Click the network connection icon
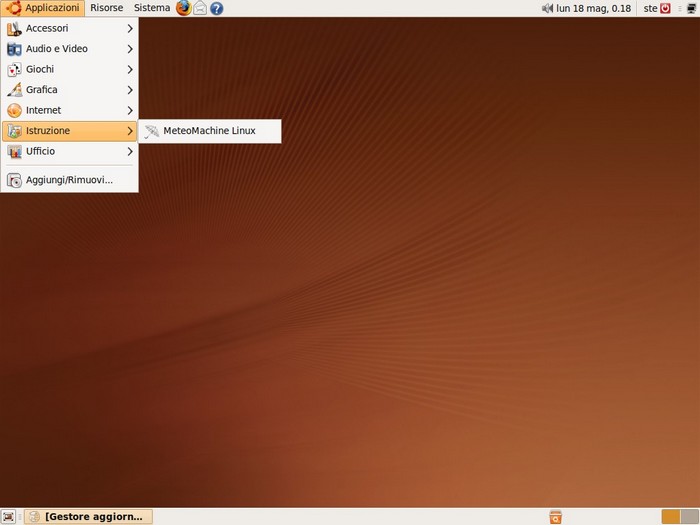The image size is (700, 525). [x=691, y=8]
